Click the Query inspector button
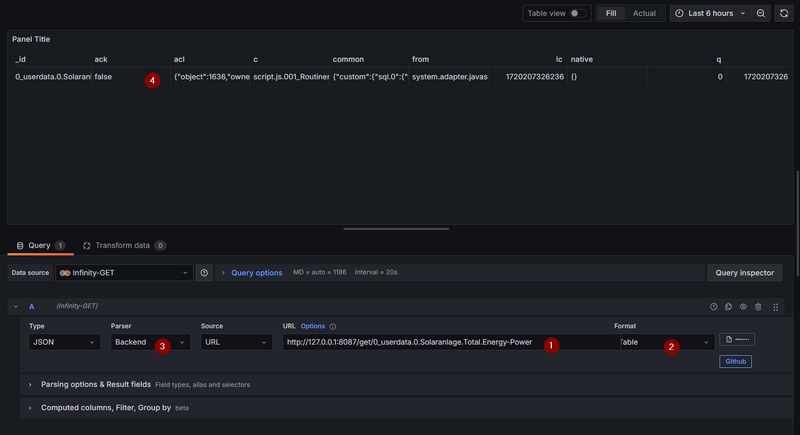This screenshot has height=435, width=800. tap(745, 272)
